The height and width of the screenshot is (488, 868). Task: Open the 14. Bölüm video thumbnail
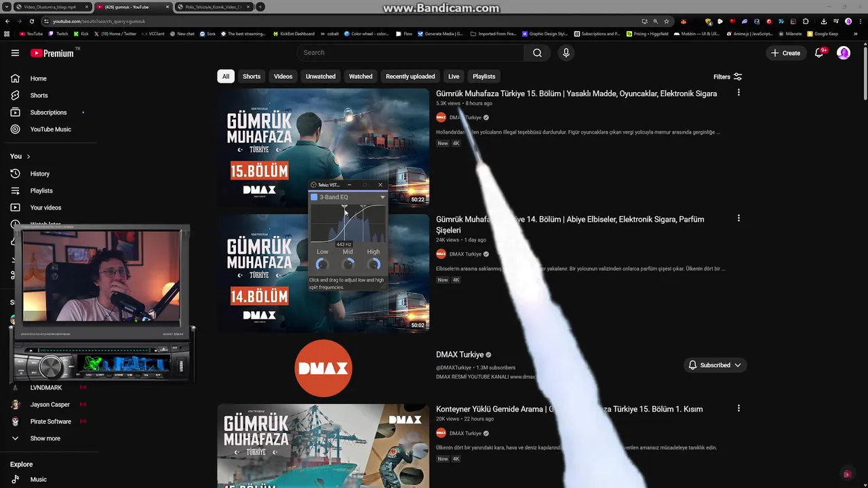click(x=323, y=273)
